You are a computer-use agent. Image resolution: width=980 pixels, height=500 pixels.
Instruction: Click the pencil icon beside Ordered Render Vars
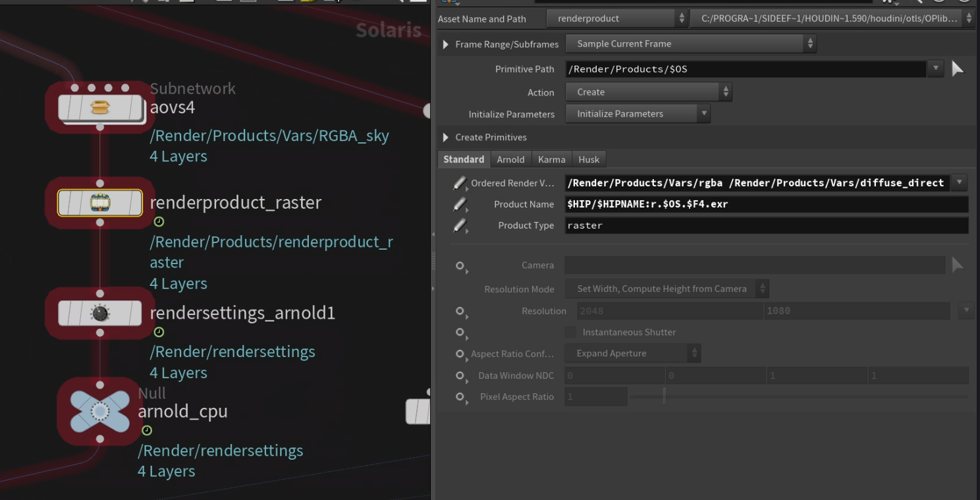tap(459, 183)
